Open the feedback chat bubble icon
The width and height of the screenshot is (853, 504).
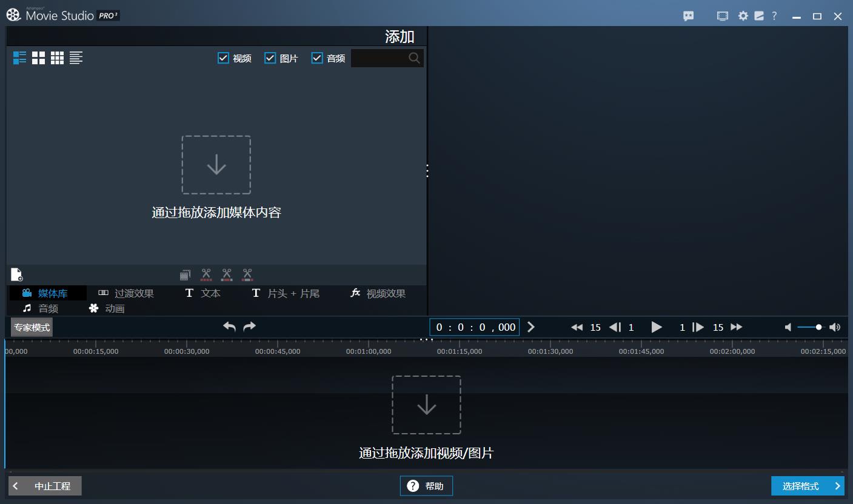(688, 16)
